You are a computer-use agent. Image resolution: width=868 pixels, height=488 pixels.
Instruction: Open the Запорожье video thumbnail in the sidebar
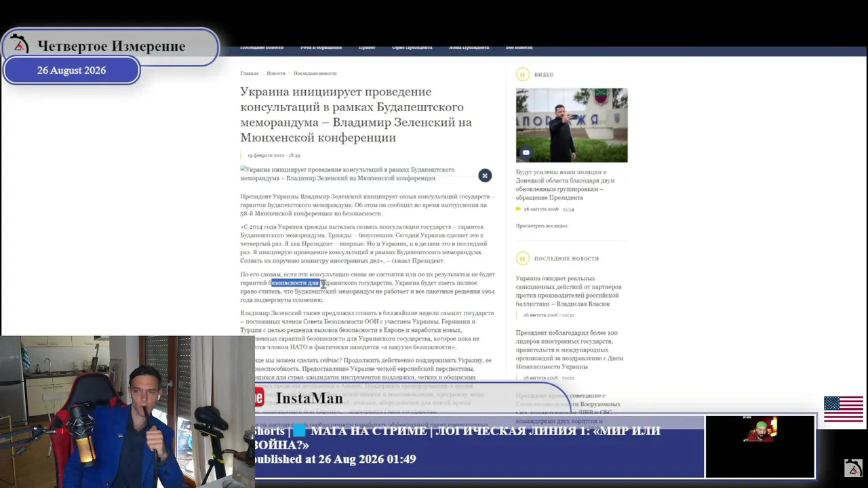(572, 125)
